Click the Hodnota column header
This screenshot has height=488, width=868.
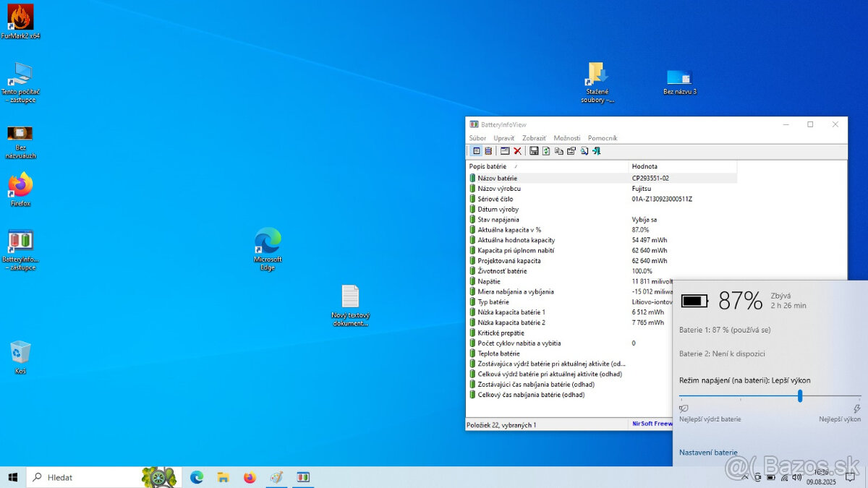644,166
